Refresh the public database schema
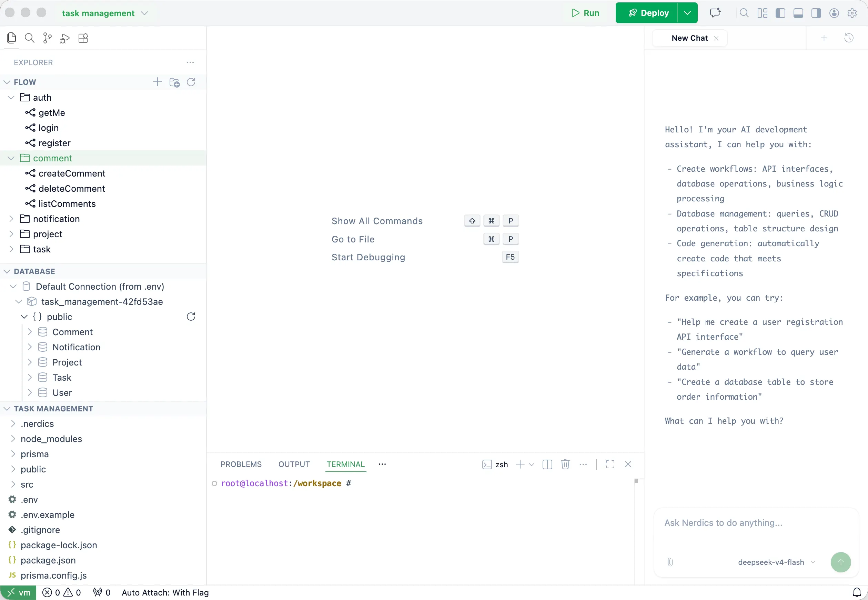Image resolution: width=868 pixels, height=600 pixels. coord(191,317)
